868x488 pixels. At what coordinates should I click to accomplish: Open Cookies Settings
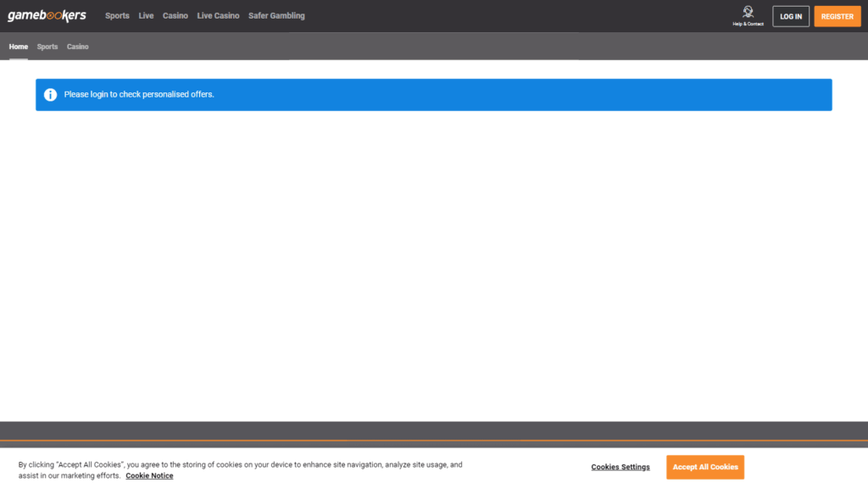tap(620, 467)
